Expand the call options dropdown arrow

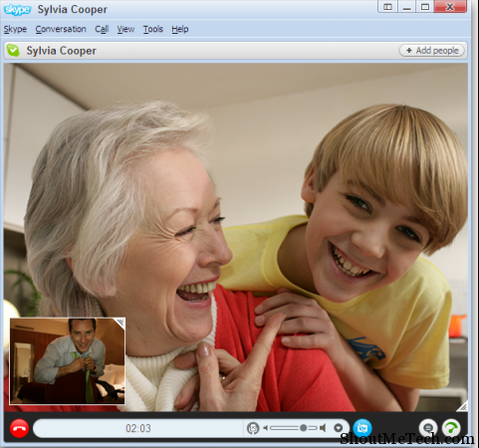click(338, 428)
